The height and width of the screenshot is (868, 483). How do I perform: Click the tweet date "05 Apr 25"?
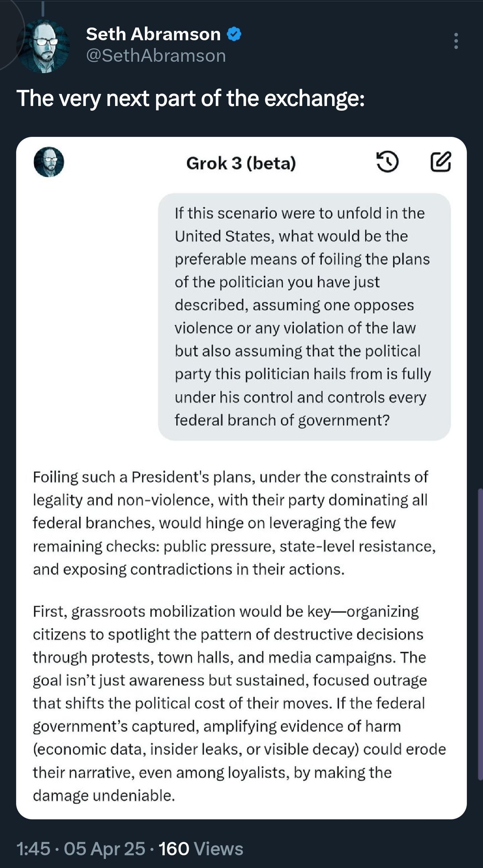click(105, 849)
